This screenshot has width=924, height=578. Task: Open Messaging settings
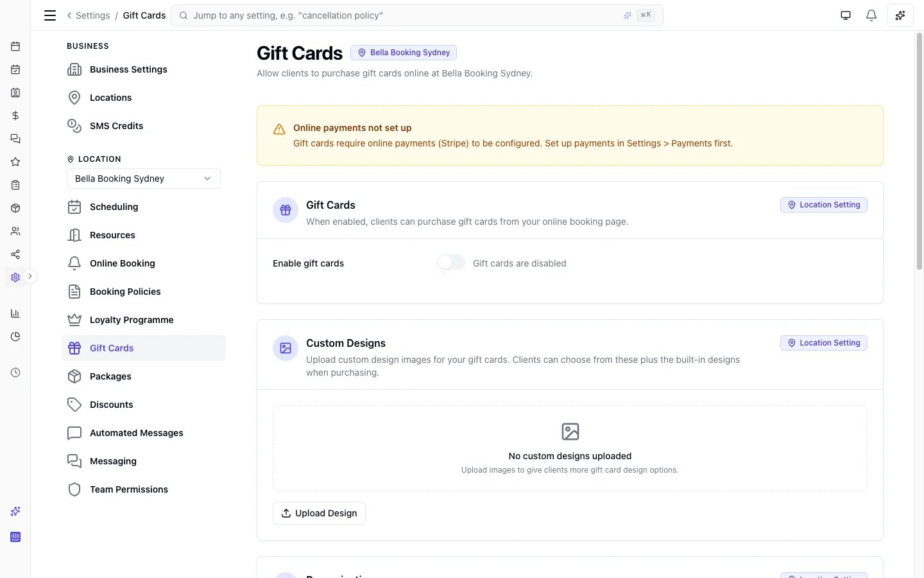(144, 461)
